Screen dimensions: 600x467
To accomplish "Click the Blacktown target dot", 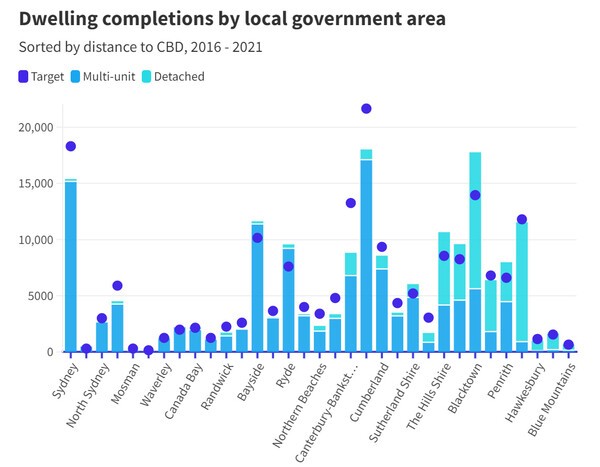I will pos(475,195).
